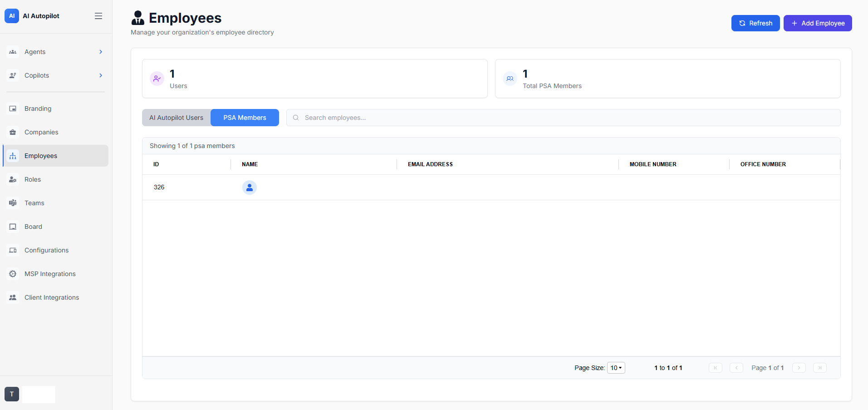Click the AI Autopilot logo icon
This screenshot has width=868, height=410.
(12, 16)
